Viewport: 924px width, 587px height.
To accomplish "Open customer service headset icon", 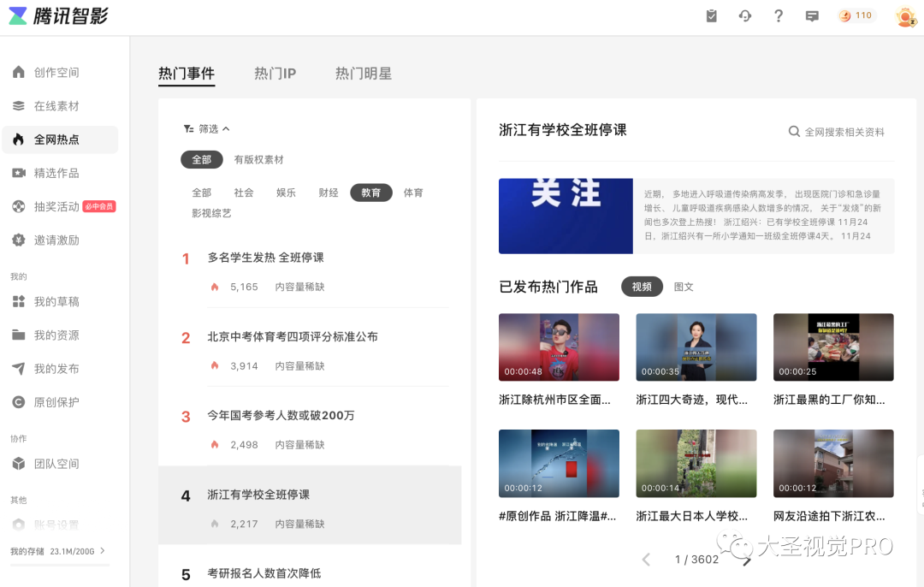I will tap(745, 16).
